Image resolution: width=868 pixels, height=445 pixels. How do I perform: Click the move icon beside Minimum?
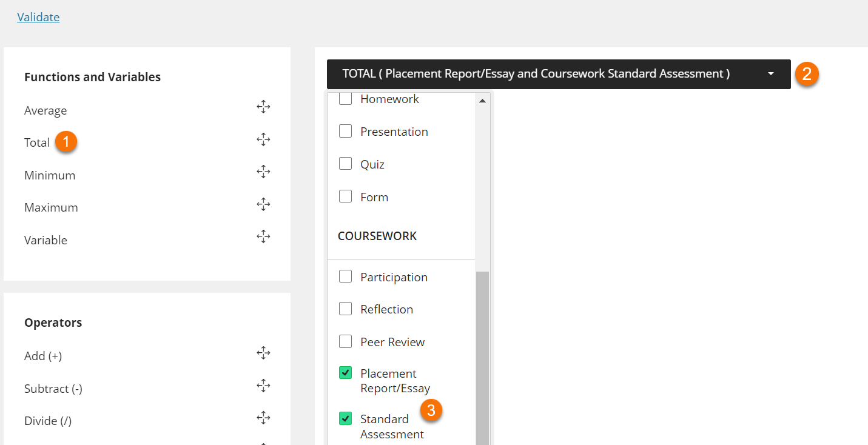tap(263, 172)
